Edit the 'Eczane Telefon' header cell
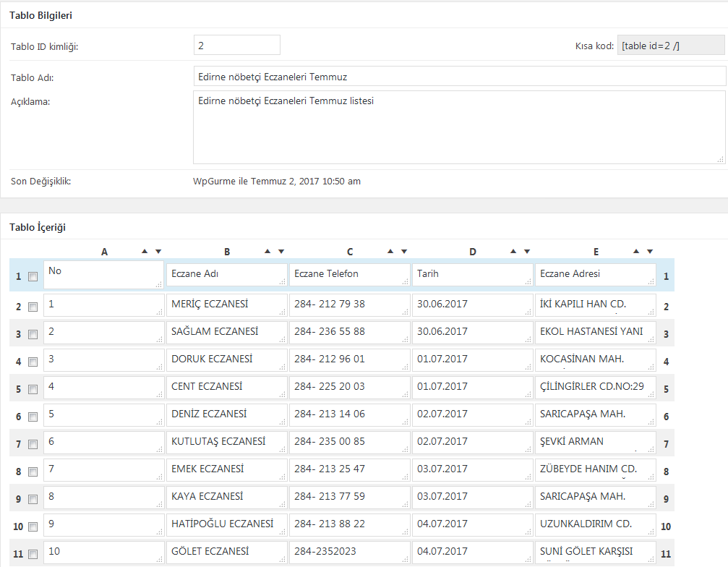Screen dimensions: 728x567 [350, 274]
